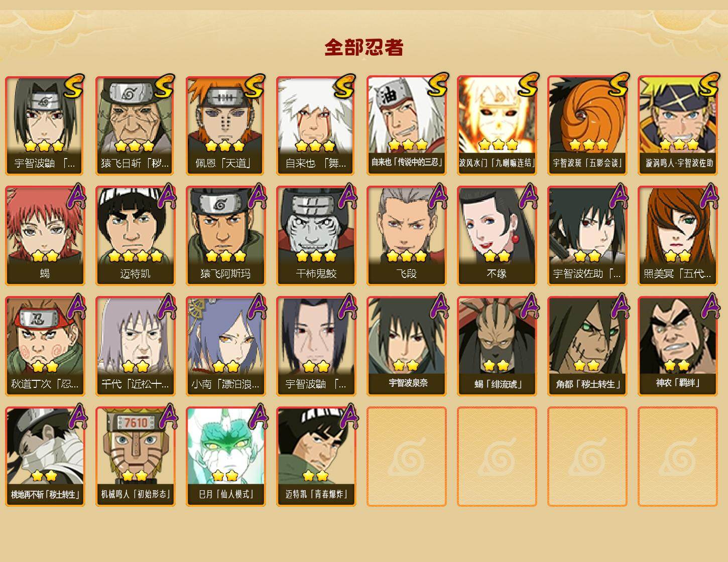The width and height of the screenshot is (728, 562).
Task: Select the 漩涡鸣人·宇智波佐助 card
Action: [678, 125]
